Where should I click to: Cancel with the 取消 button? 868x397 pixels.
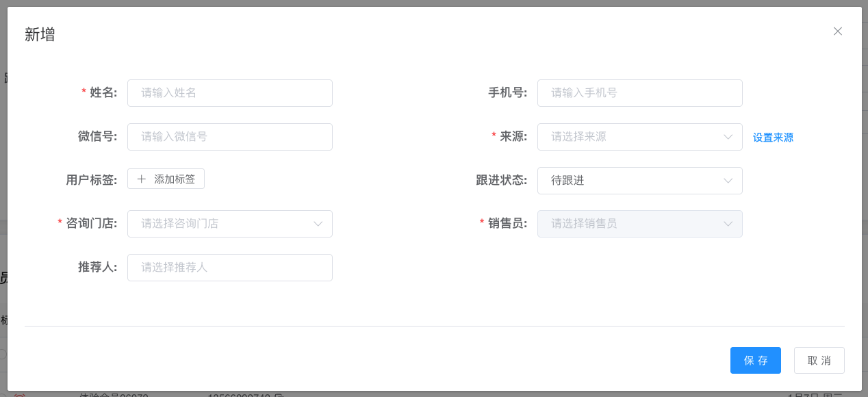coord(819,361)
